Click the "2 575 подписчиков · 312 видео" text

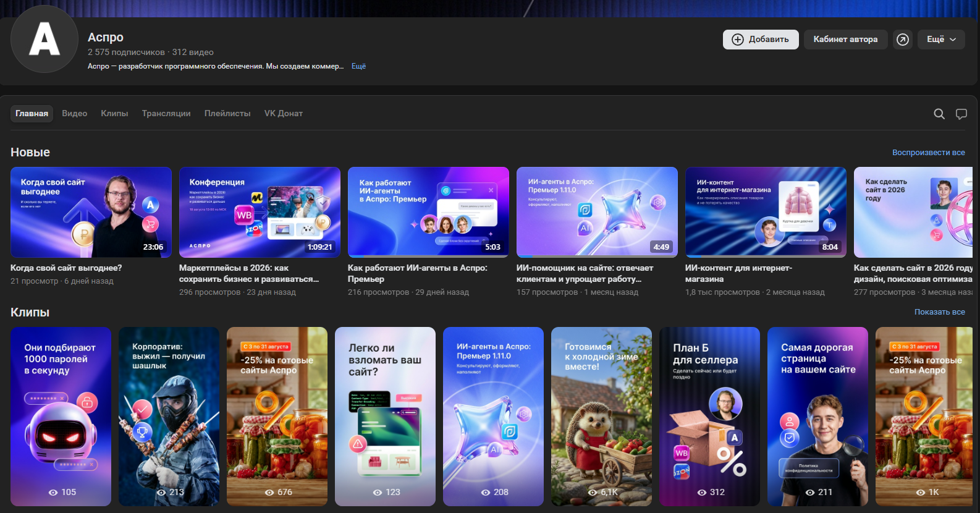coord(151,53)
